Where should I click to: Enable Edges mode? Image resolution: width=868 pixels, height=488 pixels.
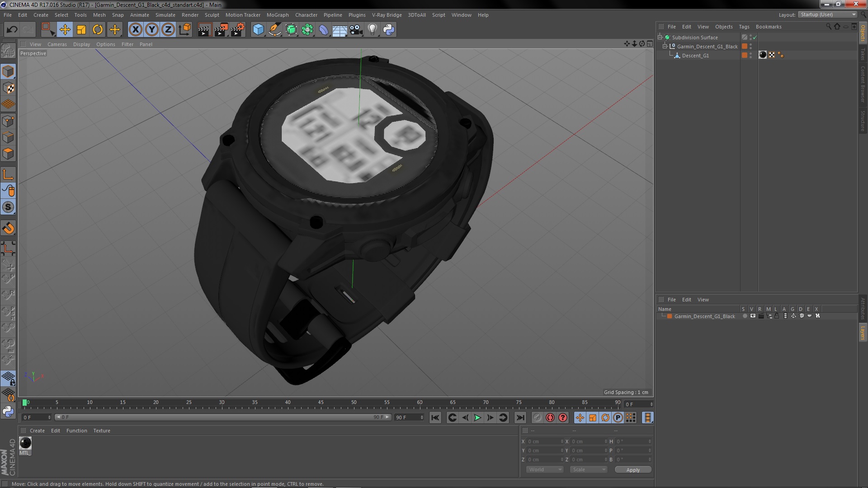8,137
